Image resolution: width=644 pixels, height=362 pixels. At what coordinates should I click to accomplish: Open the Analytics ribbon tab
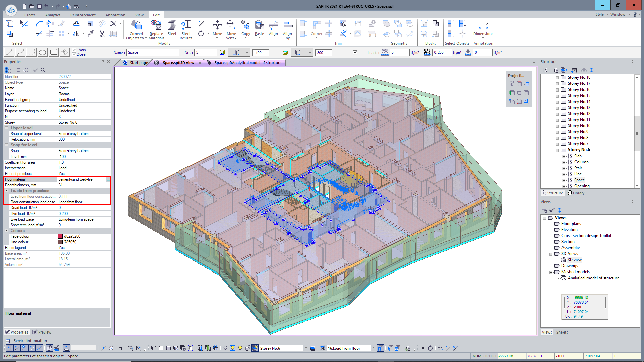53,15
